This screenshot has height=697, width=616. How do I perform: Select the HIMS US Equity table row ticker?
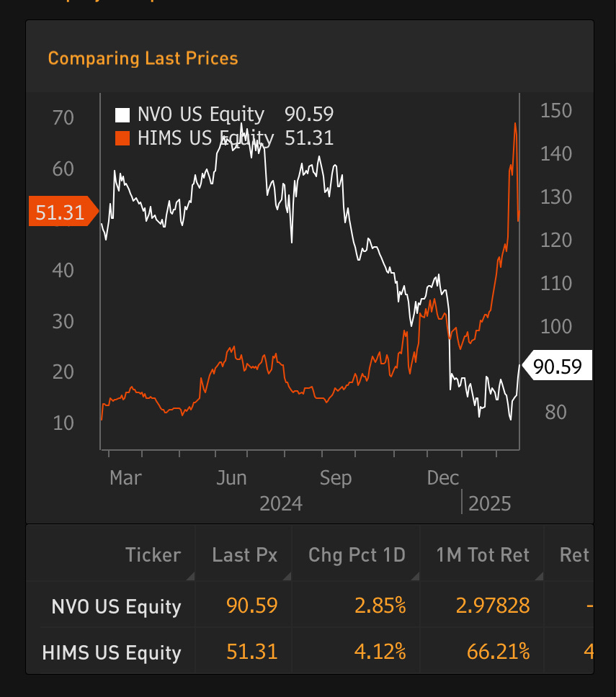coord(111,652)
